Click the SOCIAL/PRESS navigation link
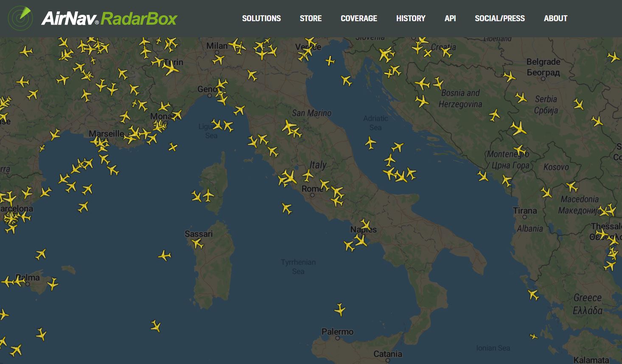This screenshot has height=364, width=622. click(x=499, y=18)
